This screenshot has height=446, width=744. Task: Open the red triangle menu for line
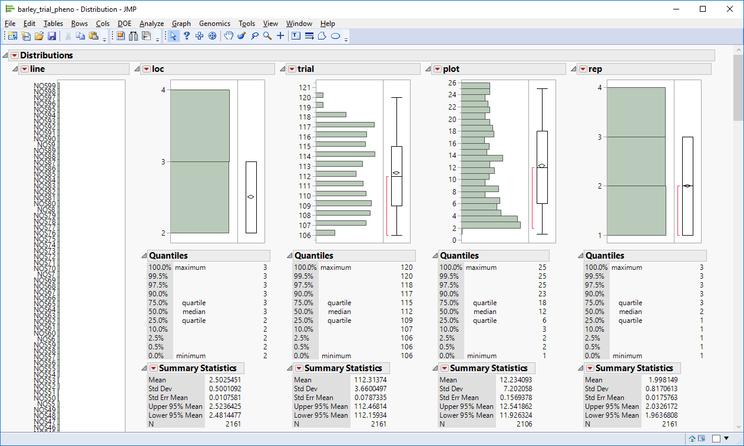(x=24, y=69)
